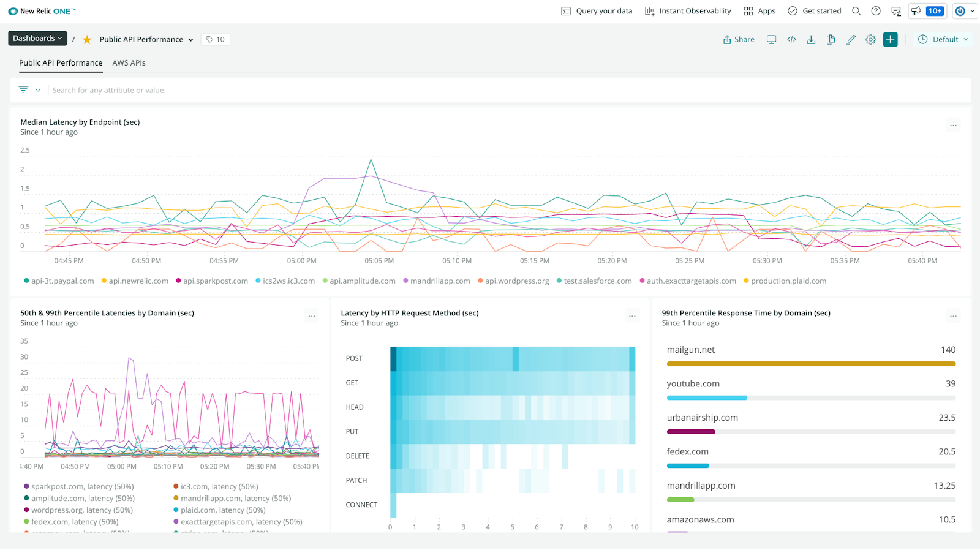Open dashboard settings gear icon
The image size is (980, 550).
870,39
